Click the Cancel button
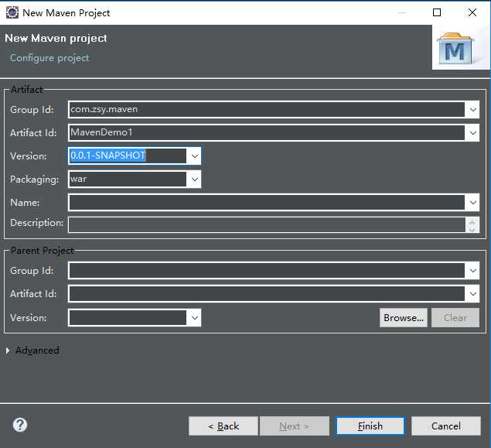Screen dimensions: 491x448 pos(446,426)
